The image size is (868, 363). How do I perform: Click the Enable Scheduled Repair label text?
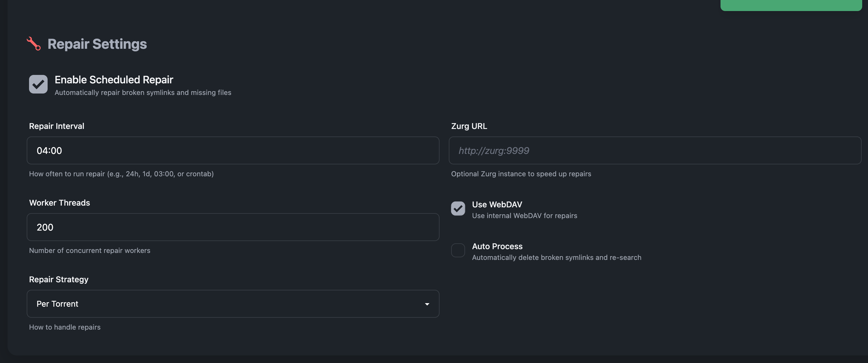click(113, 80)
